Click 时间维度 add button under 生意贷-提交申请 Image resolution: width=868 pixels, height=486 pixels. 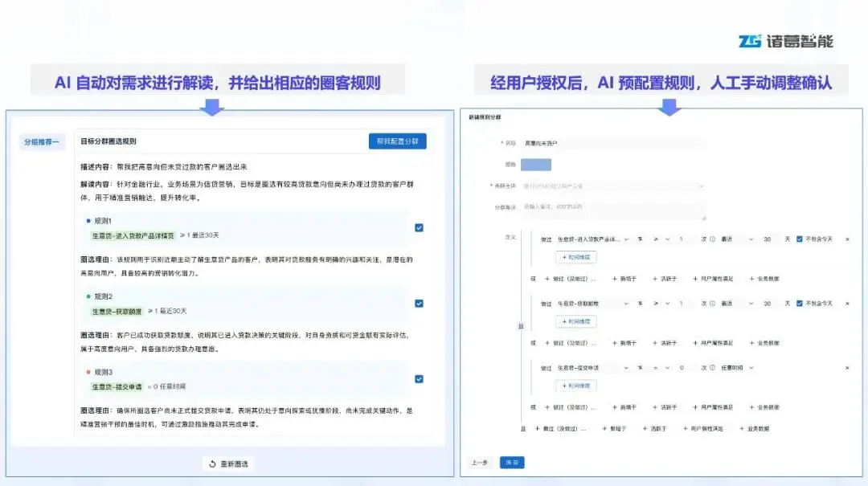click(x=575, y=386)
